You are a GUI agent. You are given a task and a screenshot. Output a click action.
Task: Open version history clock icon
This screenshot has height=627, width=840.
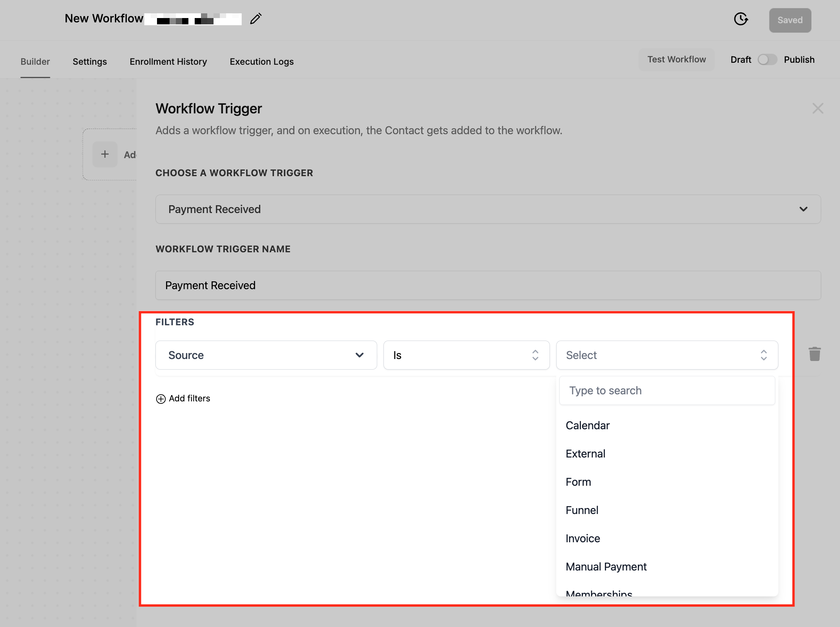coord(741,19)
